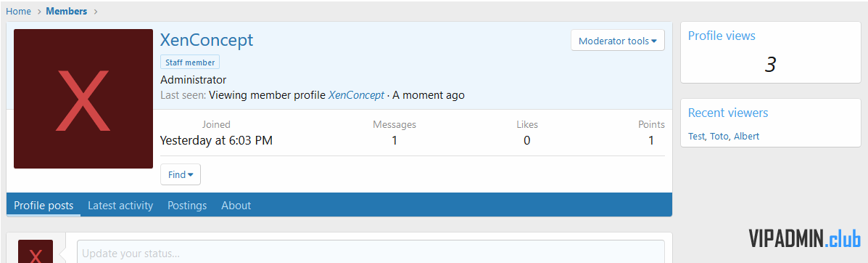Click the caret arrow on Find button

pyautogui.click(x=191, y=175)
